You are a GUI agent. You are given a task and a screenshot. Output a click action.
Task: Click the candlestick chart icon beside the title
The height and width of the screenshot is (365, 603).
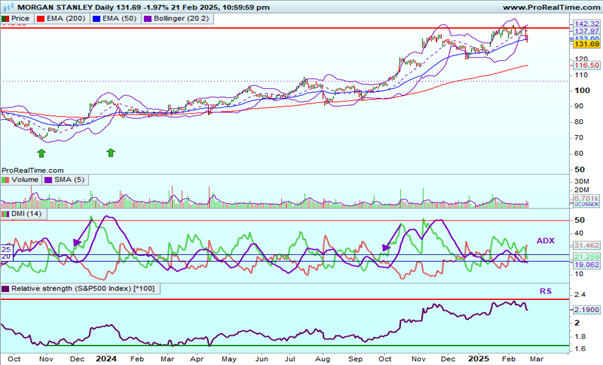(x=8, y=7)
